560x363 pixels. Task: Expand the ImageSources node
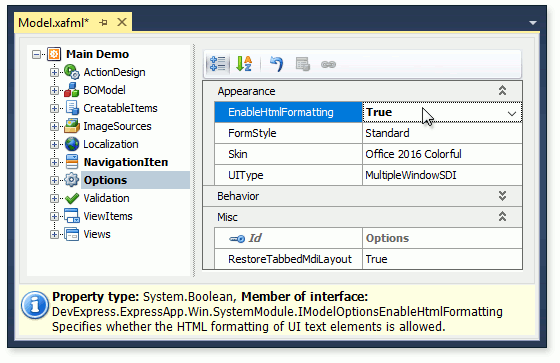(54, 126)
